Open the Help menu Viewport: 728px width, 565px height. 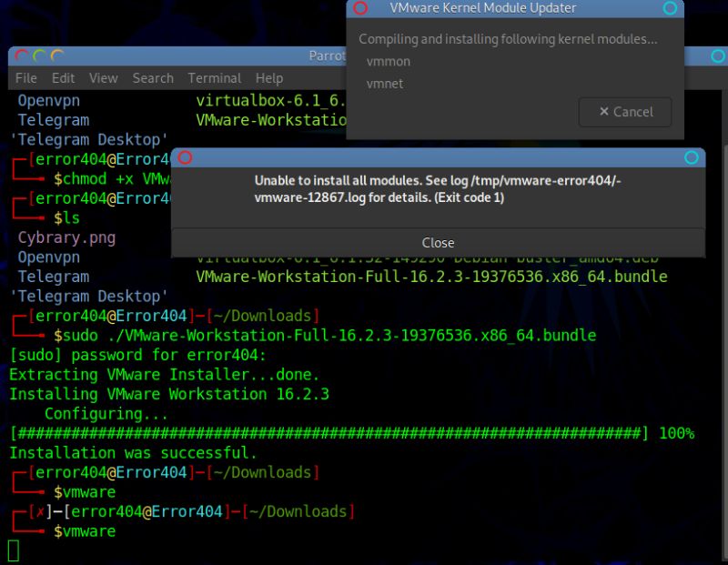pyautogui.click(x=269, y=78)
